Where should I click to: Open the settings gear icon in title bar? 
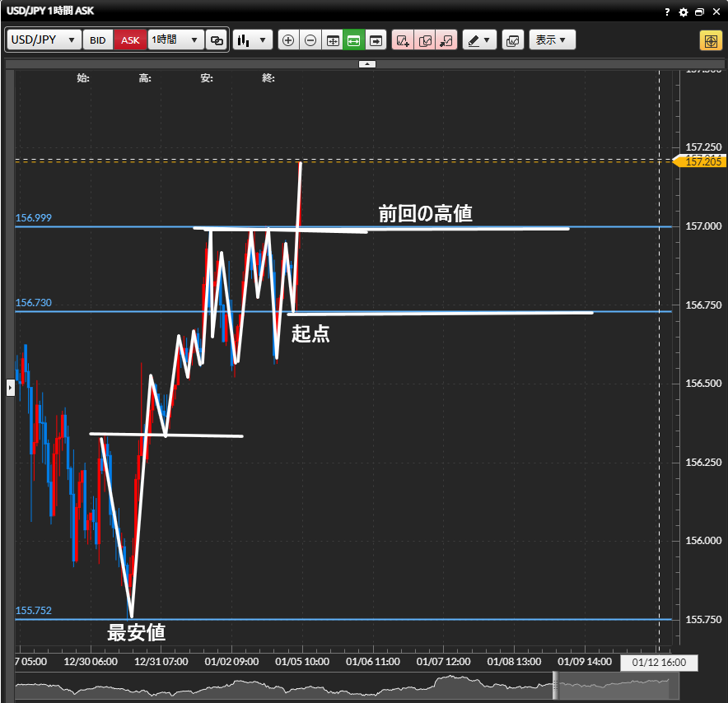(x=683, y=12)
